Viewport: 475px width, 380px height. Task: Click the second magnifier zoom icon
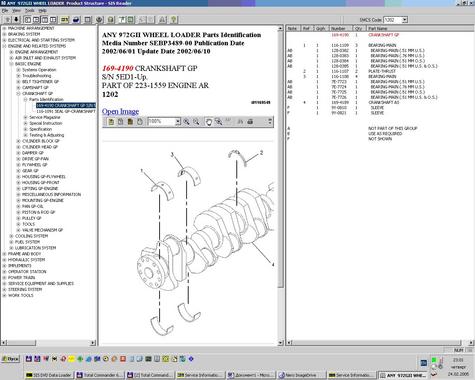pyautogui.click(x=196, y=122)
